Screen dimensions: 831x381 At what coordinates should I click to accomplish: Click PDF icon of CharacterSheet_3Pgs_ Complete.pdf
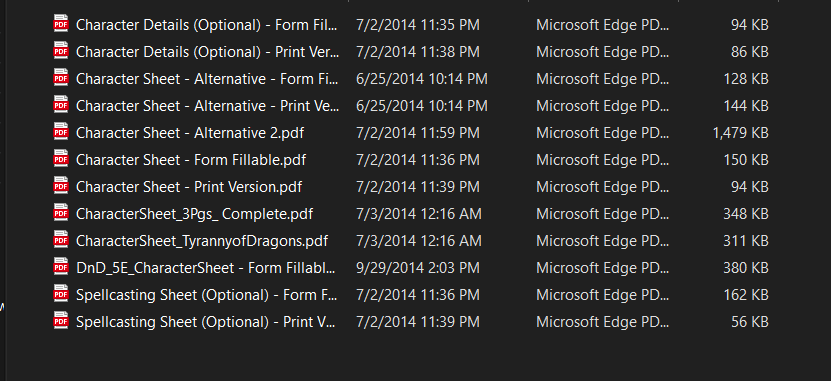tap(61, 213)
